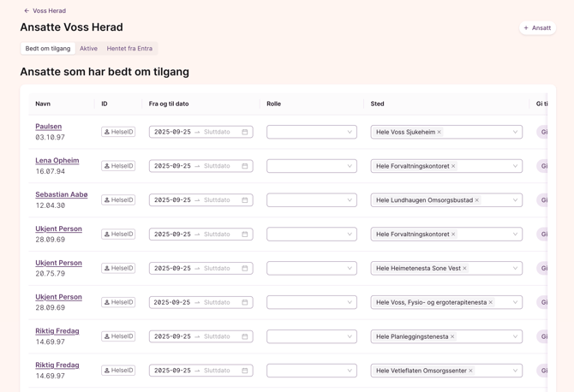Remove Hele Heimetenesta Sone Vest tag
This screenshot has height=392, width=574.
pos(465,268)
